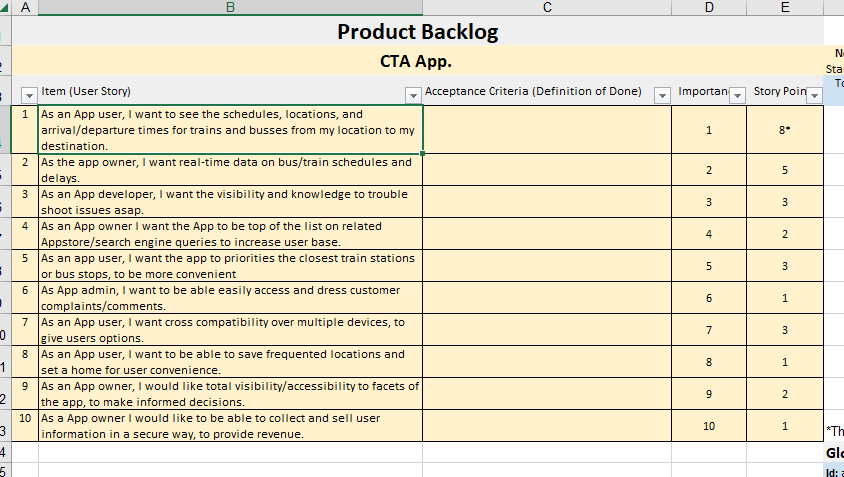Click item number 1 cell in column A
The width and height of the screenshot is (844, 477).
point(25,130)
